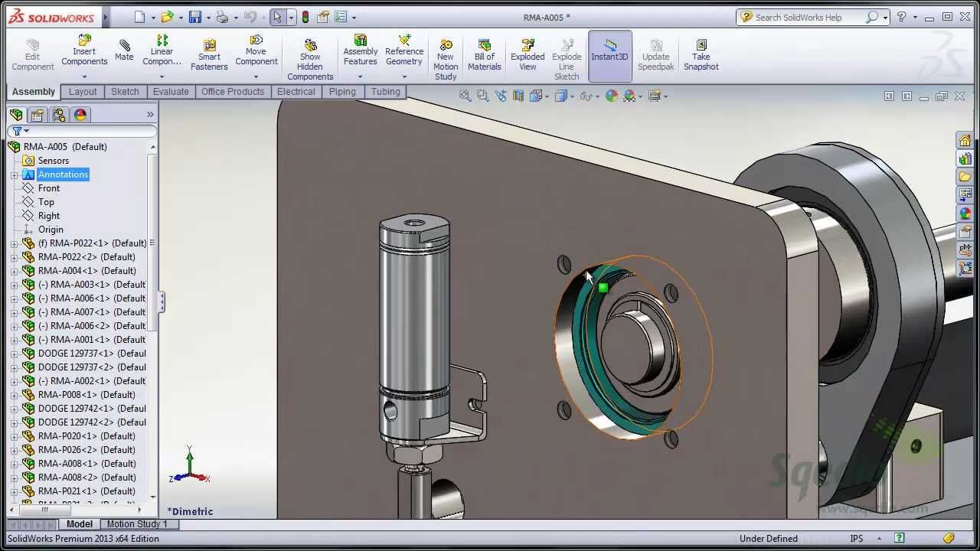Image resolution: width=980 pixels, height=551 pixels.
Task: Open Reference Geometry dropdown arrow
Action: coord(404,77)
